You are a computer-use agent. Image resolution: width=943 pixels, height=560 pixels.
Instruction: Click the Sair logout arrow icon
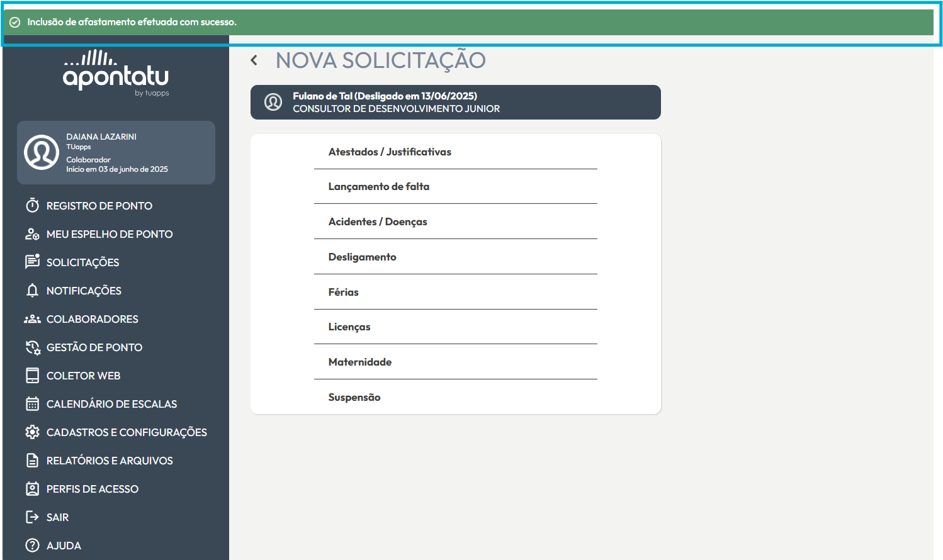[x=32, y=517]
